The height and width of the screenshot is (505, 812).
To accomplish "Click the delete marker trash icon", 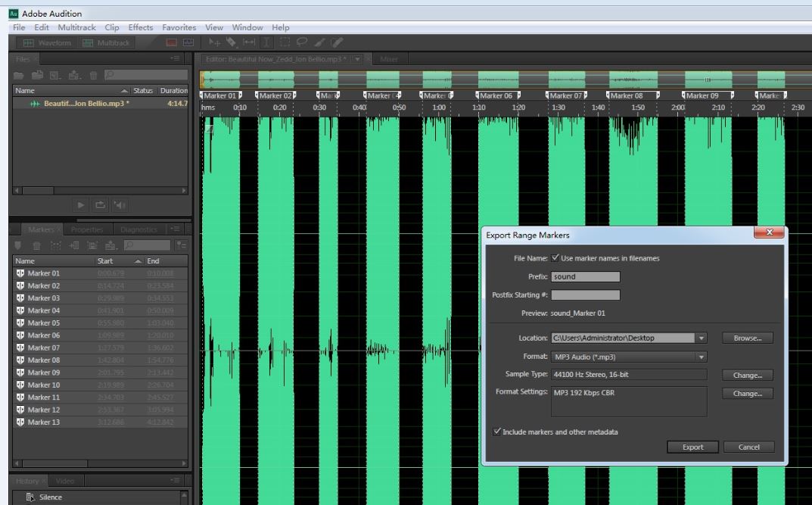I will 36,245.
